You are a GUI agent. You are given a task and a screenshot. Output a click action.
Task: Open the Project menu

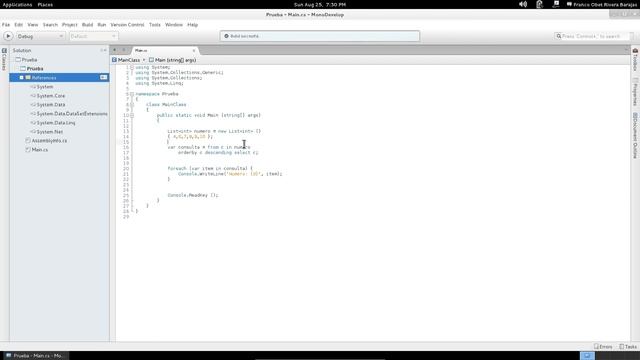point(69,25)
